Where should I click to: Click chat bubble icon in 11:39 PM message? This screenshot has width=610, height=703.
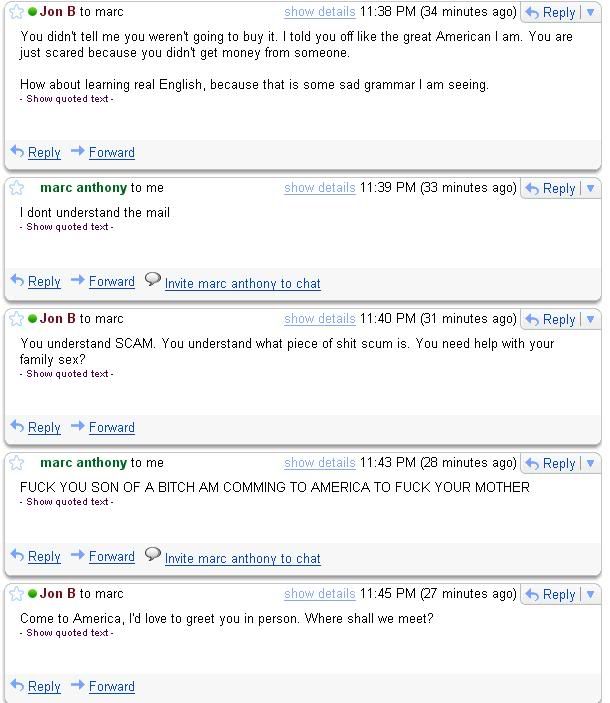[152, 280]
